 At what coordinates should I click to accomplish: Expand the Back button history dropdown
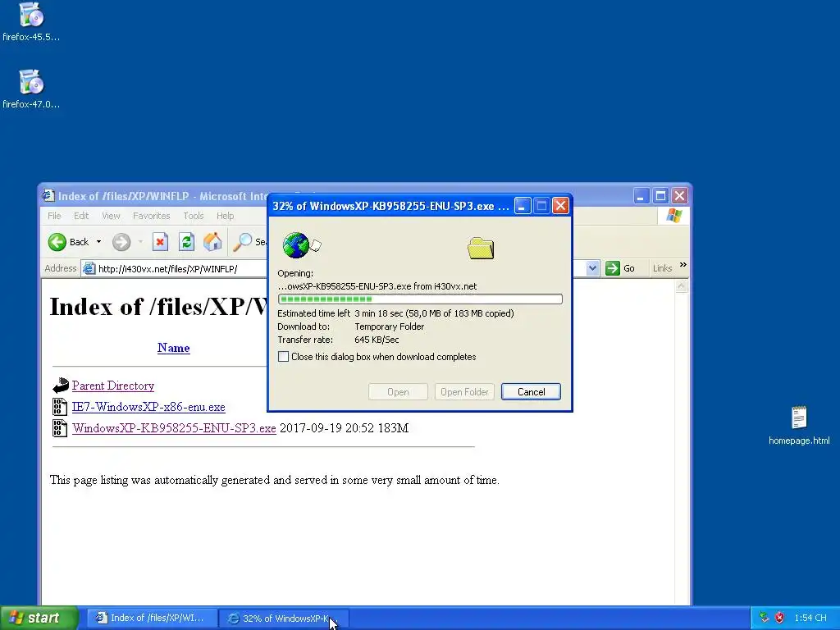(98, 242)
